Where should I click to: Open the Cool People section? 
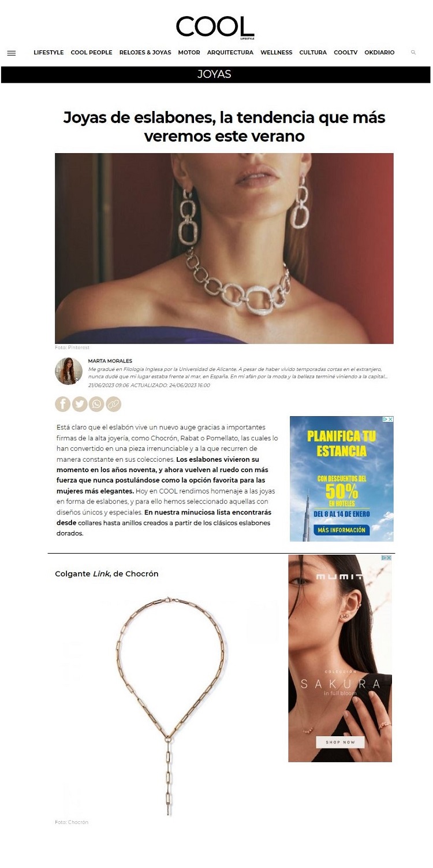pyautogui.click(x=91, y=53)
